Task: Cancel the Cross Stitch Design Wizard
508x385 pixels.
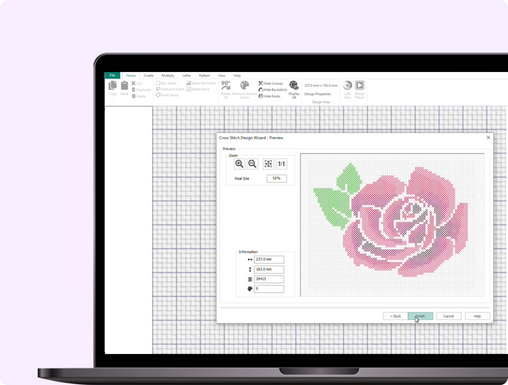Action: 449,316
